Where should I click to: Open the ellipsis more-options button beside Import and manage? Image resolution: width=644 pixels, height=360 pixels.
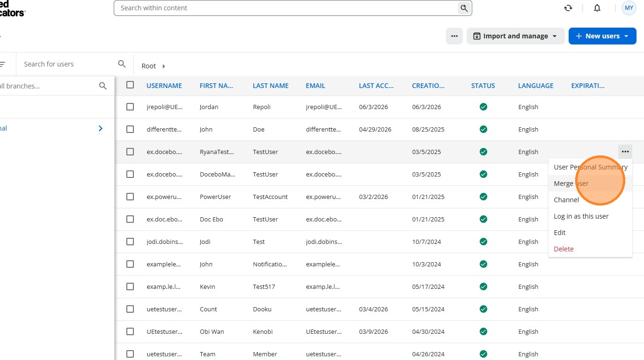454,36
